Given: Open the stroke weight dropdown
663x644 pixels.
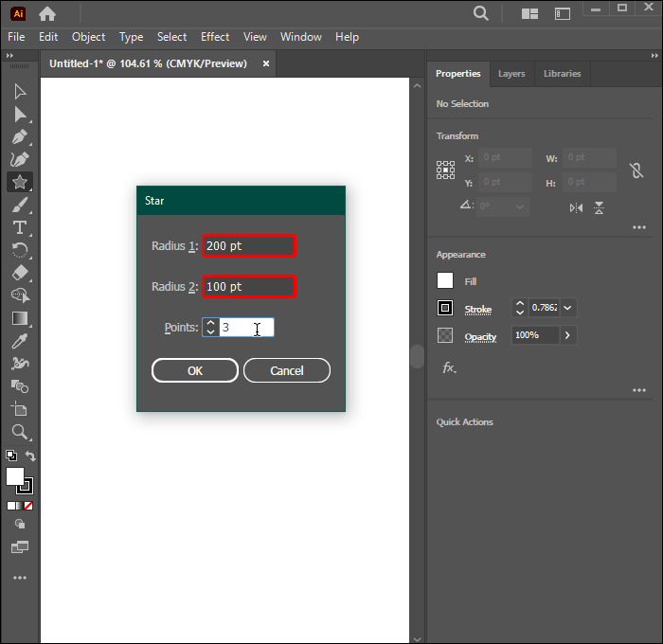Looking at the screenshot, I should tap(568, 308).
